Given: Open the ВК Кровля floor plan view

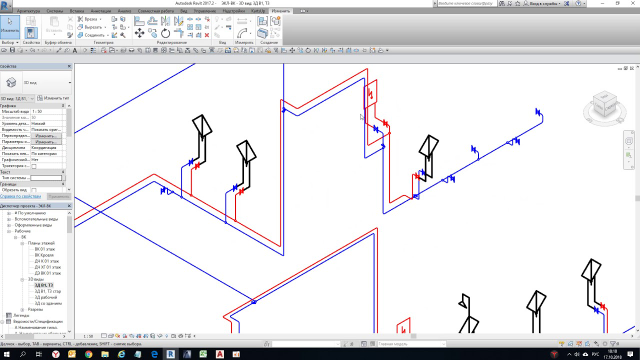Looking at the screenshot, I should pos(44,255).
